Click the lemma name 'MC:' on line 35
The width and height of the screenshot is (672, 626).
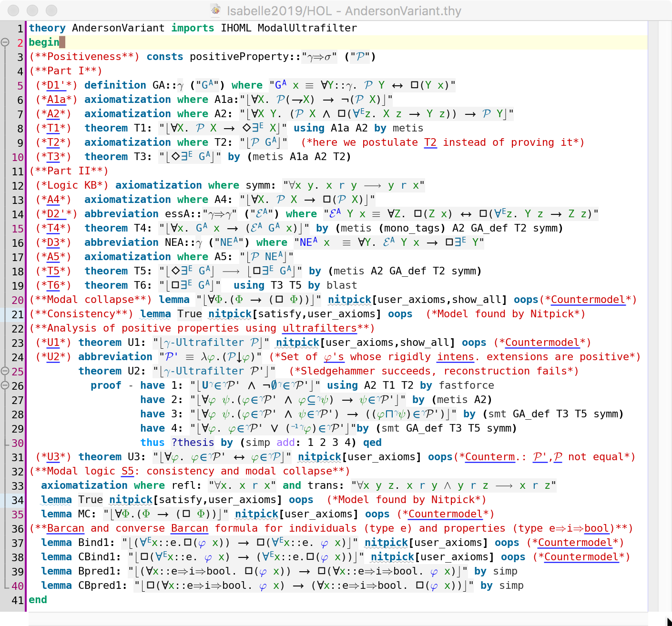[87, 514]
